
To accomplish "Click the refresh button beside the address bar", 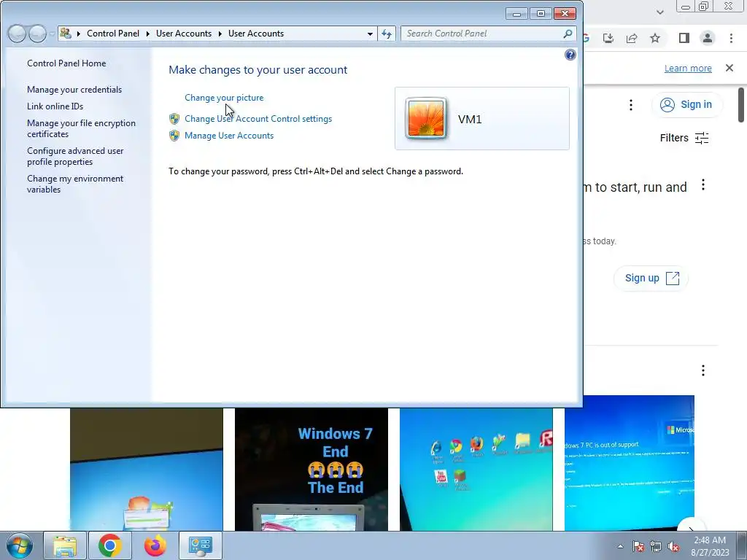I will [x=387, y=34].
